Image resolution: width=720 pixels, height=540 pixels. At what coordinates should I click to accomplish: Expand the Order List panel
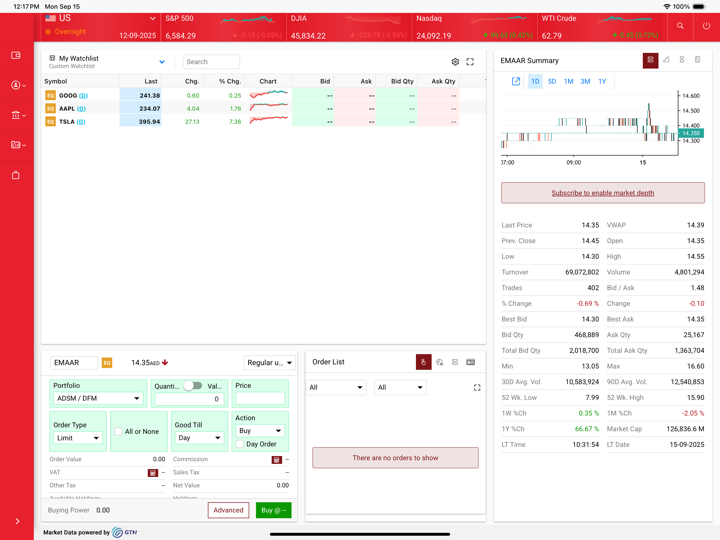point(477,388)
